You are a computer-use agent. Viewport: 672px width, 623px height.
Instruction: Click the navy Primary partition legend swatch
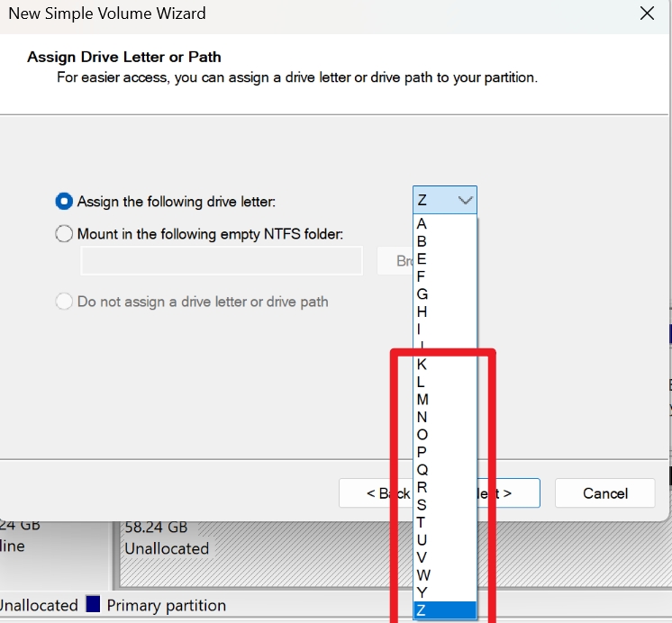point(93,605)
